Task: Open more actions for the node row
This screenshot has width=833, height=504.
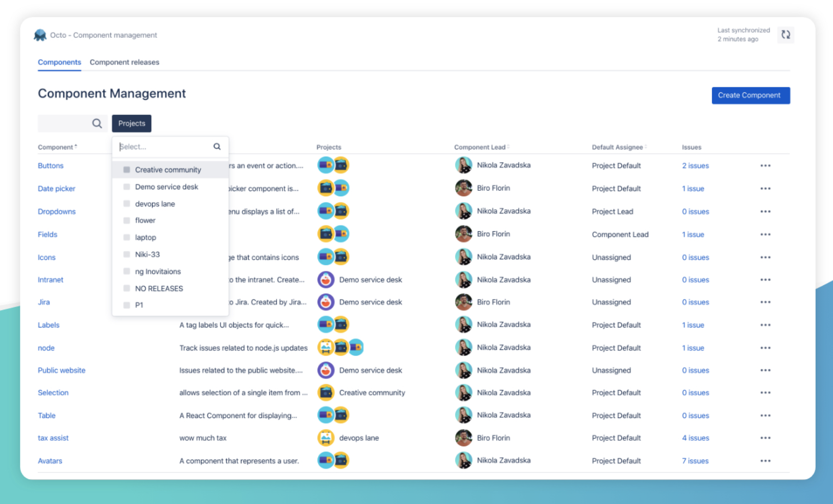Action: point(765,348)
